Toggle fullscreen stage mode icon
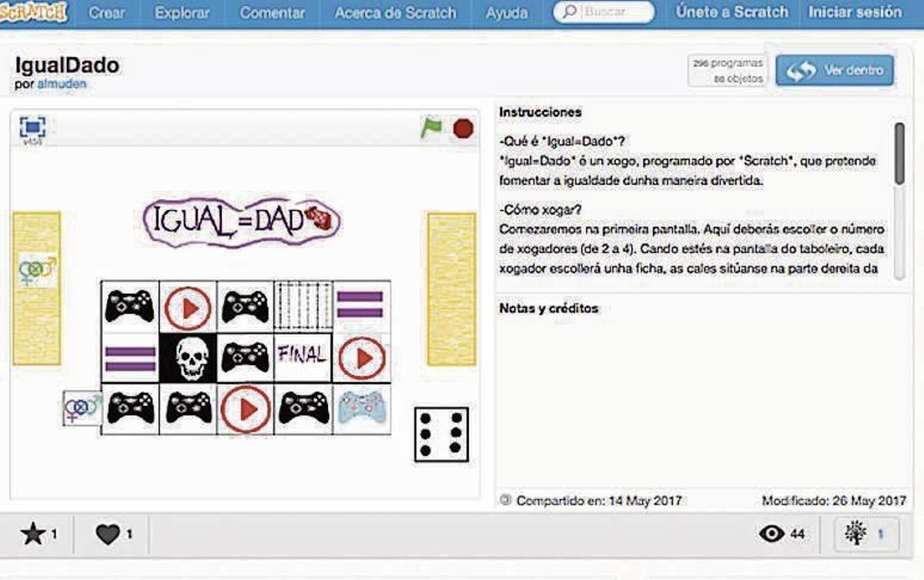The height and width of the screenshot is (580, 924). click(x=33, y=127)
